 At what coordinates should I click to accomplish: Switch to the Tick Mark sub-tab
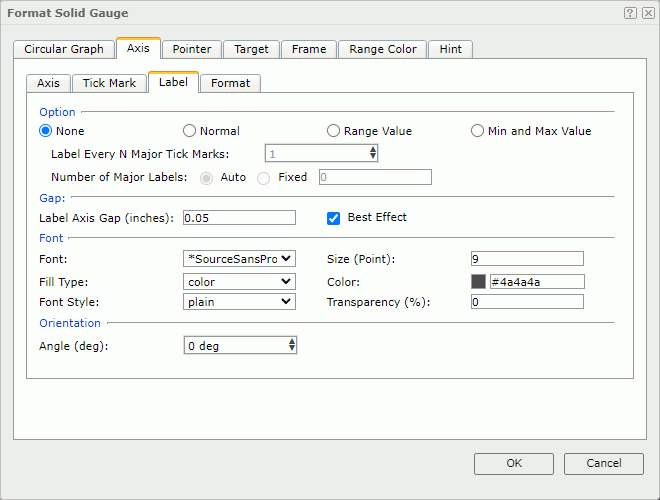tap(109, 83)
